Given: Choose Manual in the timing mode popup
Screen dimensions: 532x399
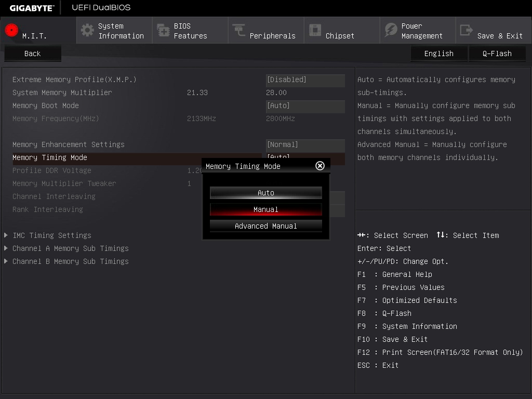Looking at the screenshot, I should pyautogui.click(x=265, y=209).
